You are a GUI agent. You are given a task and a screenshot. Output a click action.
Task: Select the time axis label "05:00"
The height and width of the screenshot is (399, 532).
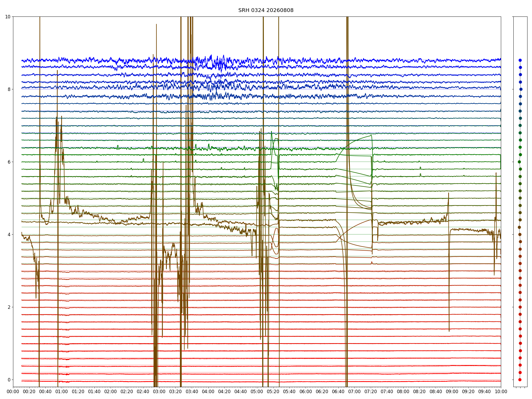click(x=257, y=392)
